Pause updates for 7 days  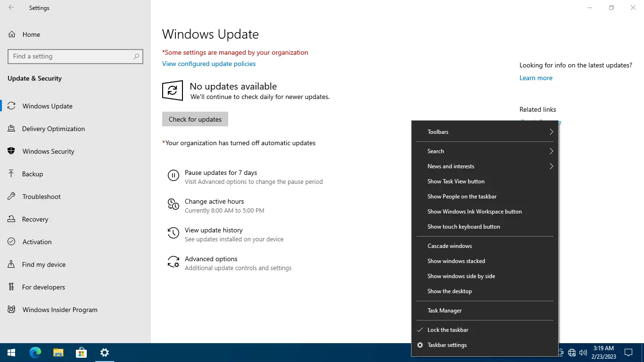[245, 177]
